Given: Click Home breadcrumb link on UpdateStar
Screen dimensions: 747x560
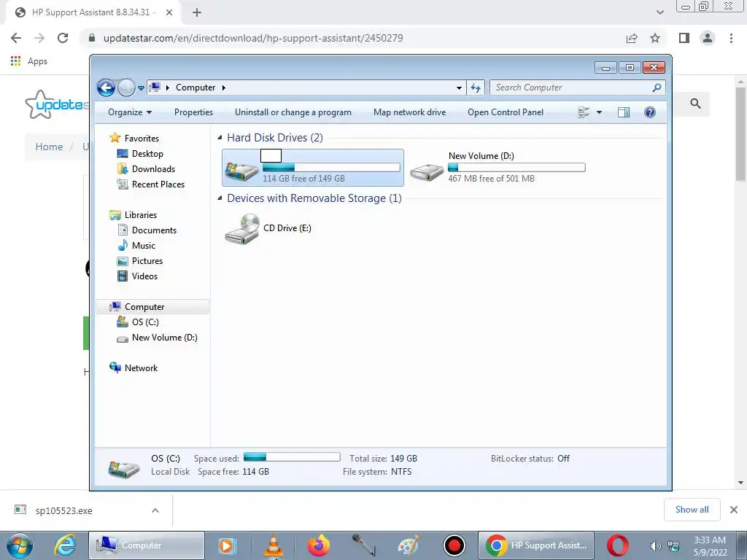Looking at the screenshot, I should click(49, 147).
